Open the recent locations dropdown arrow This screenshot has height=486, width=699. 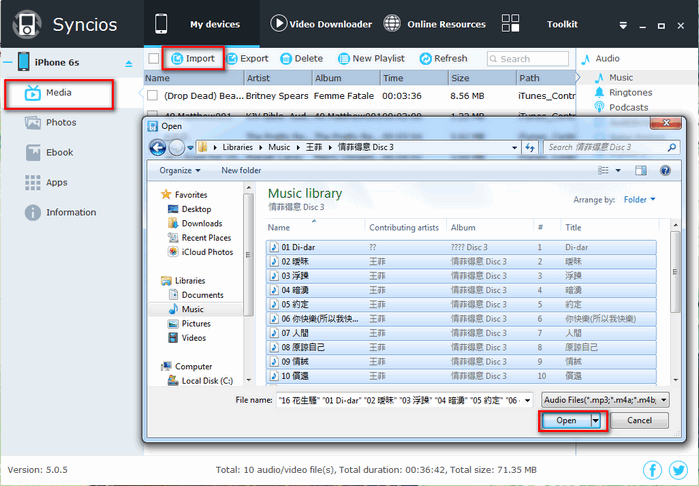pos(190,148)
